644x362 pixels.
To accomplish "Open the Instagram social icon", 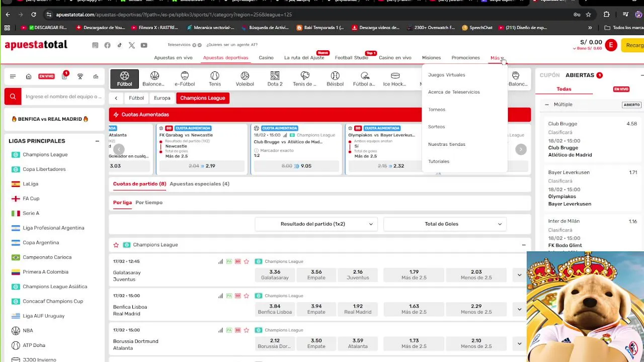I will pos(95,45).
